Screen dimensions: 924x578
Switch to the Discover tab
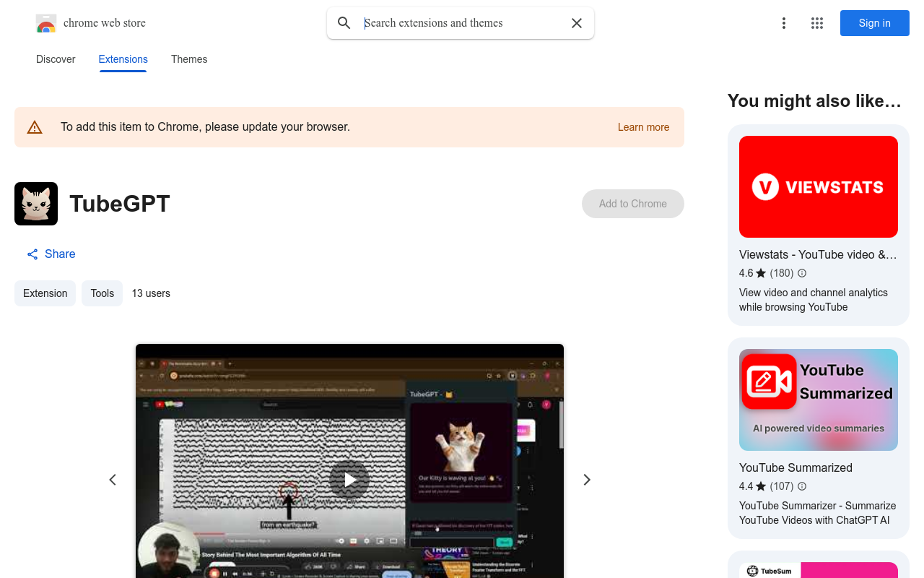(56, 59)
